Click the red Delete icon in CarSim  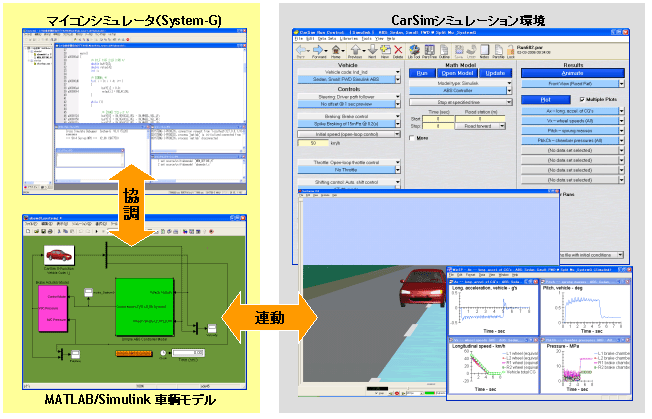tap(398, 50)
